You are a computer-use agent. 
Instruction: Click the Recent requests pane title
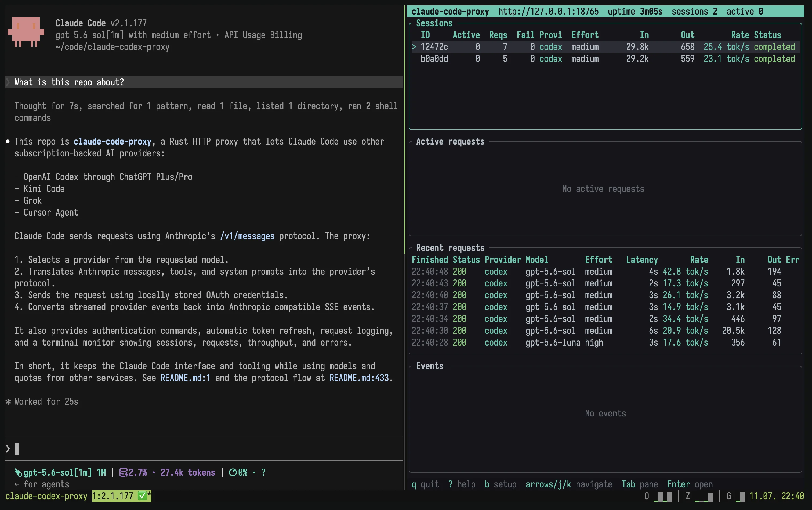[450, 248]
